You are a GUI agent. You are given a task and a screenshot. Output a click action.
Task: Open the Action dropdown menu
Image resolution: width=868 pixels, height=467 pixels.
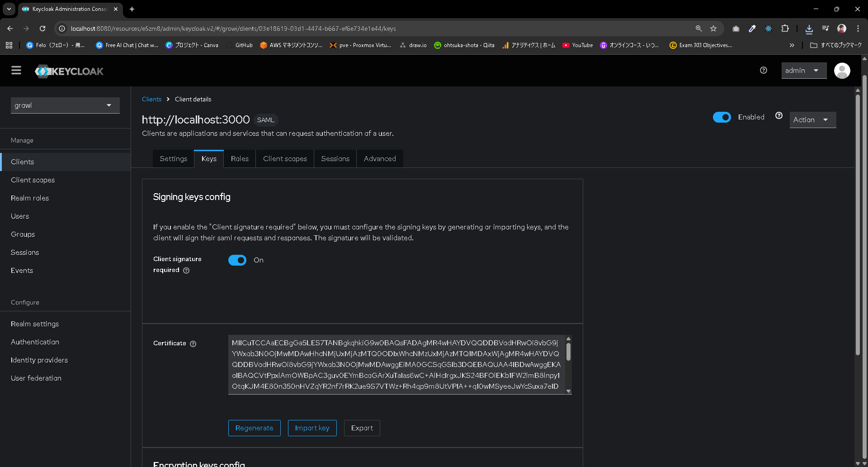(x=813, y=120)
